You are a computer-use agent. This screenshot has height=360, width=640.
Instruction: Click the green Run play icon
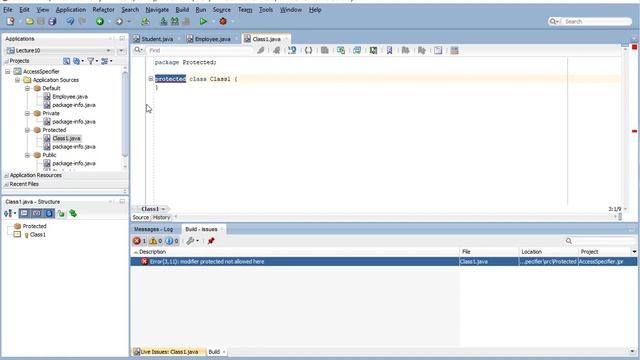(x=203, y=21)
